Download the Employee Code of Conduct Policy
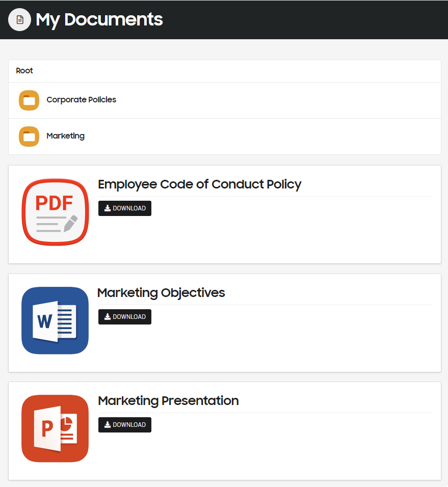448x487 pixels. [x=125, y=208]
